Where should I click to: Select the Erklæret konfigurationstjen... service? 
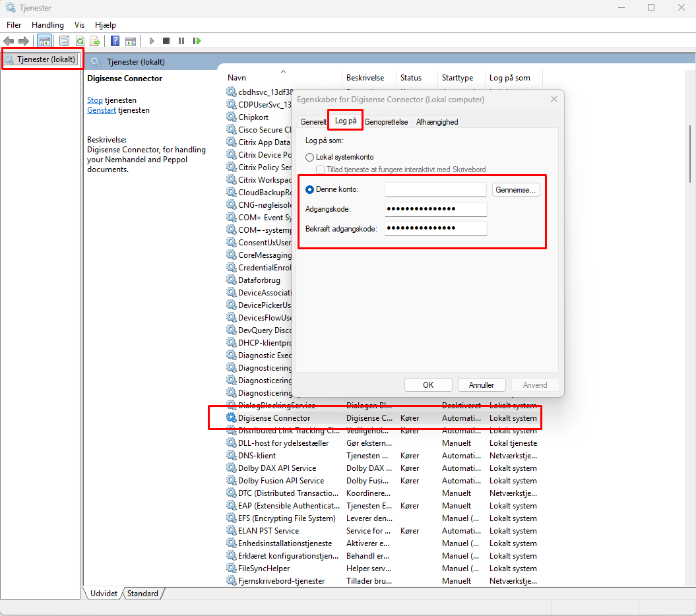288,555
